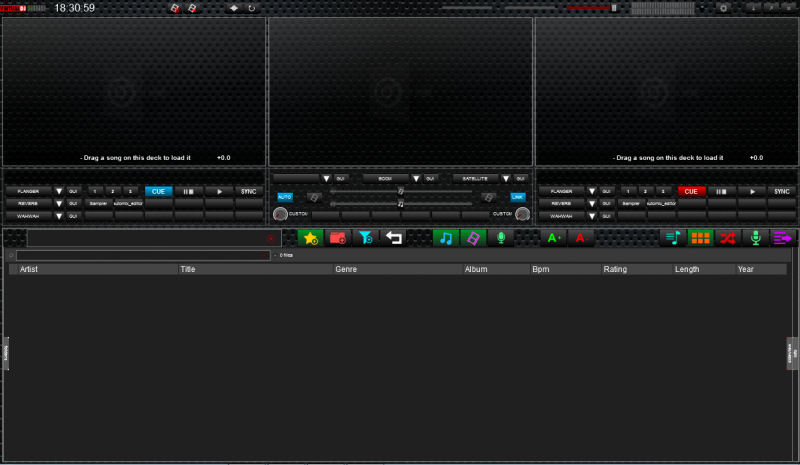This screenshot has width=800, height=465.
Task: Play the right deck
Action: coord(752,191)
